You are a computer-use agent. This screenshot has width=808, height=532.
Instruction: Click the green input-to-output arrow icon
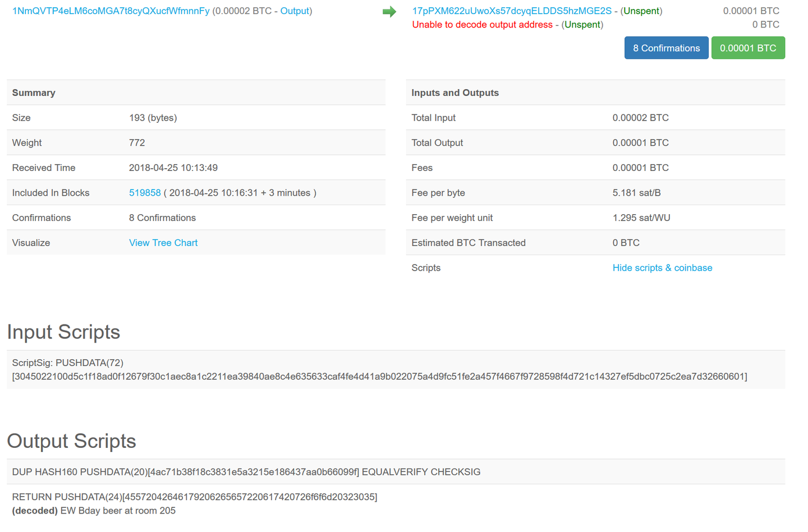pyautogui.click(x=389, y=12)
